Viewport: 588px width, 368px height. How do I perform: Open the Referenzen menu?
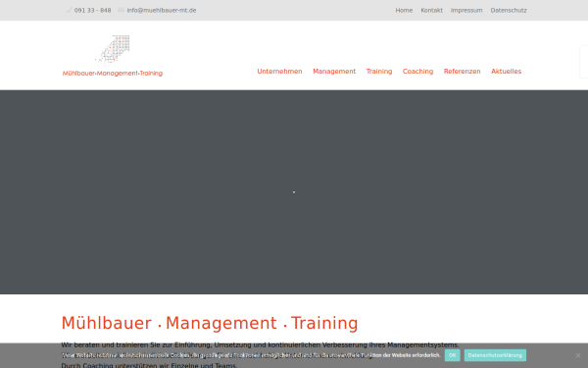(x=462, y=72)
